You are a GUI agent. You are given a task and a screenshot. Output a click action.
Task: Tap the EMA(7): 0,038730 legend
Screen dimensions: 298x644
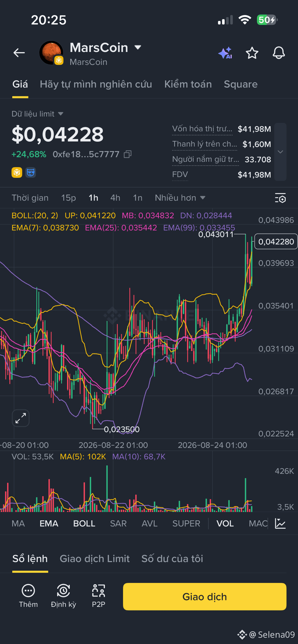45,228
